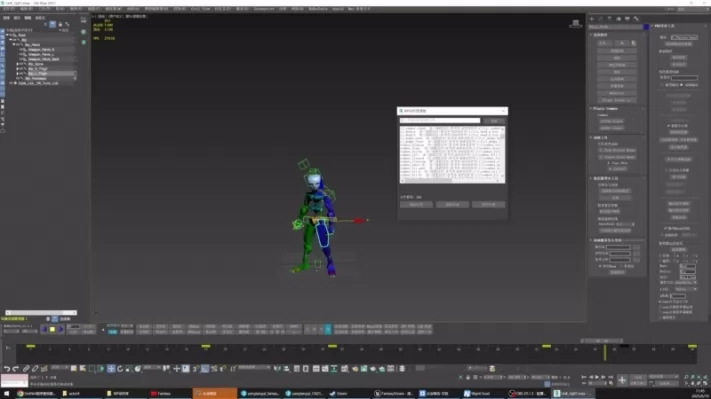Toggle the selection lock icon in status bar
711x399 pixels.
pyautogui.click(x=468, y=377)
